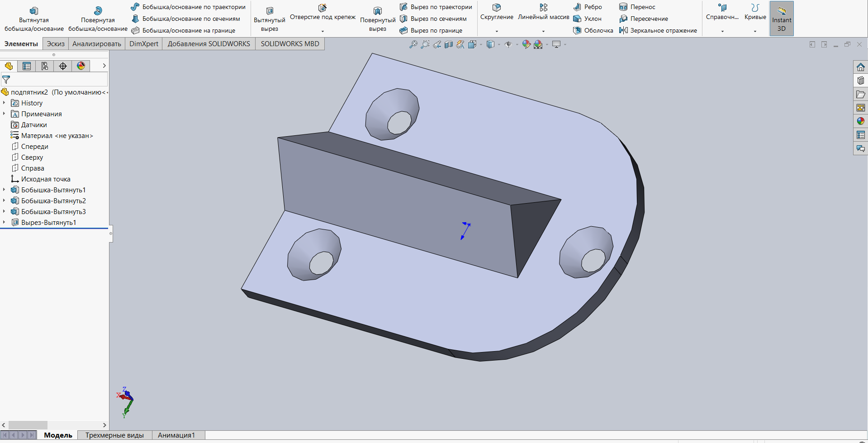The width and height of the screenshot is (868, 443).
Task: Click the Вытянутая бобышка/основание button
Action: (34, 19)
